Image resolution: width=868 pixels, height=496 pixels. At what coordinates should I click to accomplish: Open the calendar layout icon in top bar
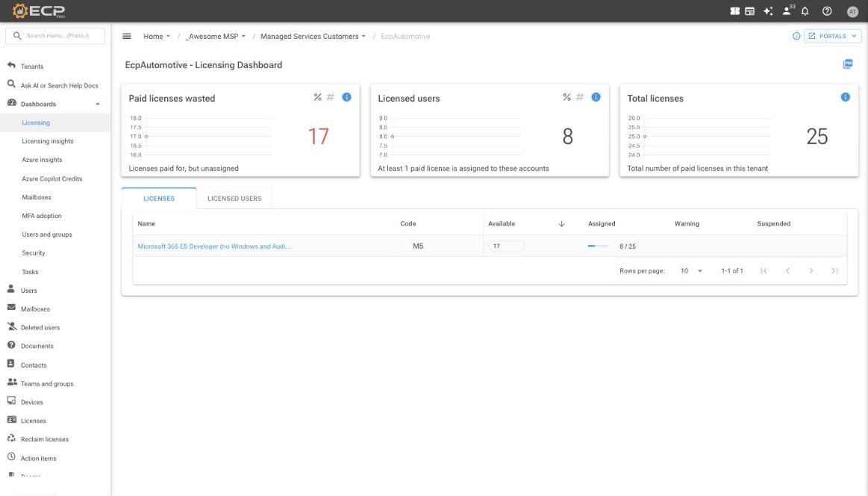pyautogui.click(x=749, y=11)
